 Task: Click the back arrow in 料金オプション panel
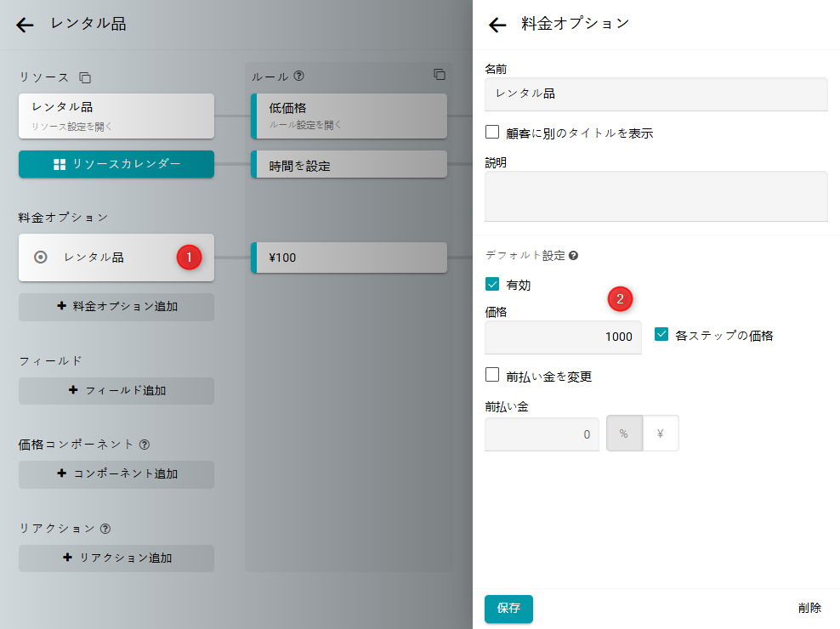497,25
